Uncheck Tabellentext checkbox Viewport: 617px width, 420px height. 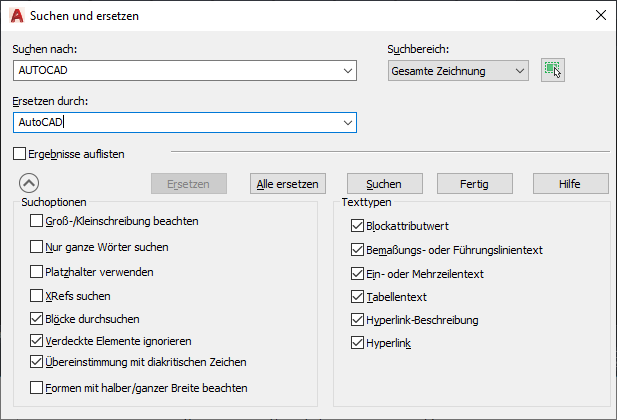coord(357,297)
